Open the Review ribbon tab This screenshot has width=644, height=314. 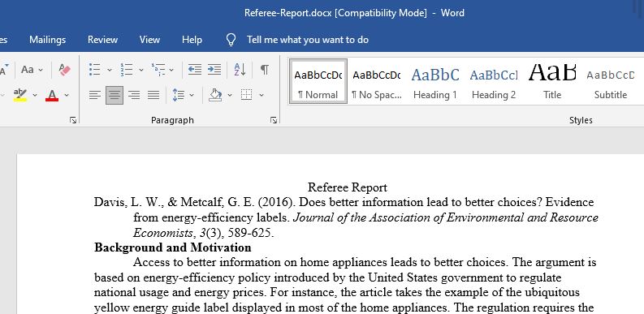[x=102, y=40]
